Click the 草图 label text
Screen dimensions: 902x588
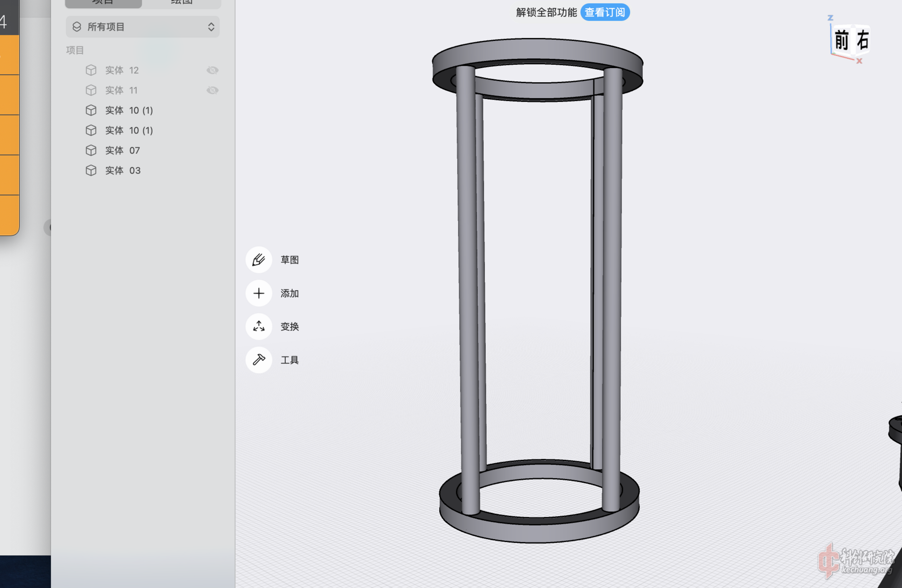click(289, 260)
